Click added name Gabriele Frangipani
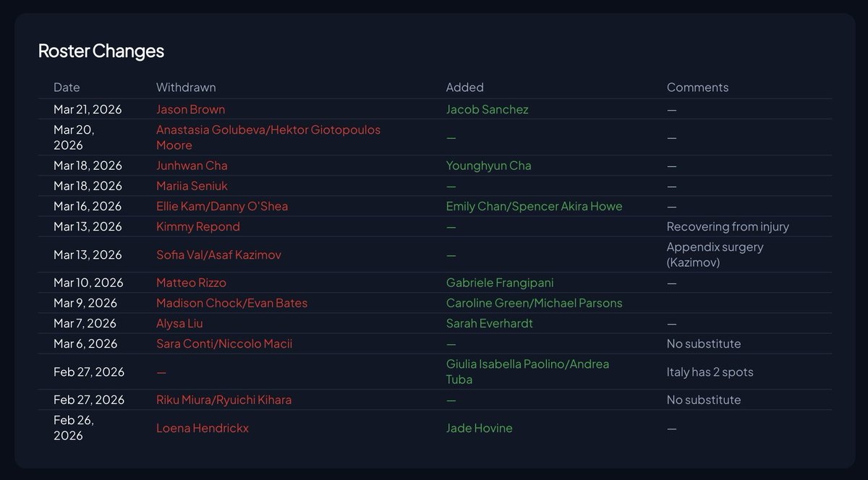 pyautogui.click(x=500, y=283)
